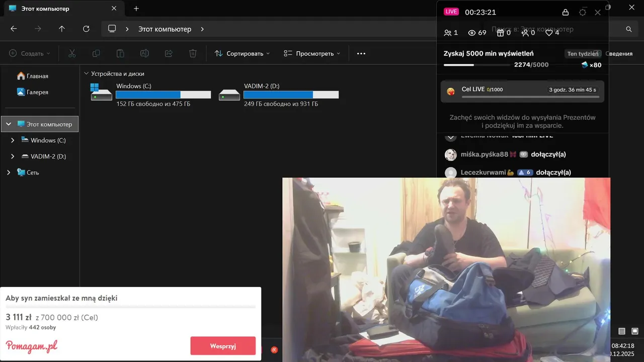Screen dimensions: 644x362
Task: Click the lock icon in the LIVE panel
Action: pos(566,12)
